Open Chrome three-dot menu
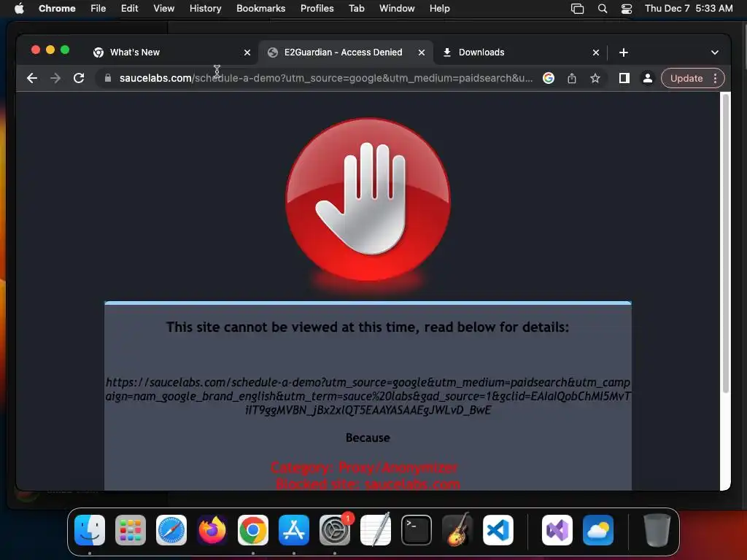Screen dimensions: 747x560 click(x=715, y=78)
